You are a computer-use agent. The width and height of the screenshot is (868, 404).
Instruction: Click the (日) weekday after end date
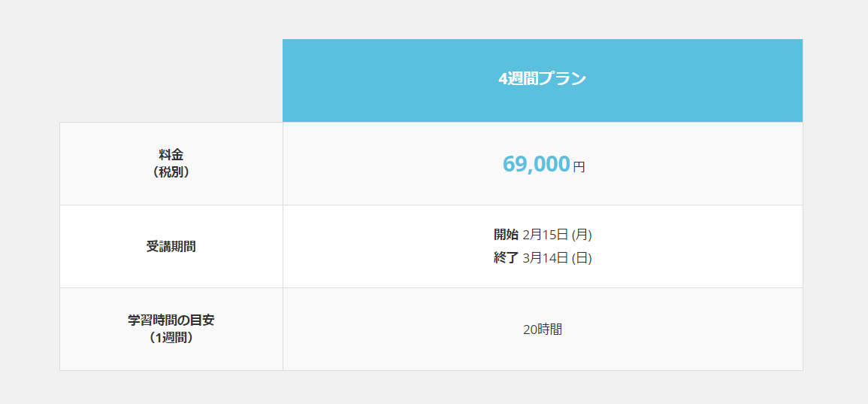[582, 258]
